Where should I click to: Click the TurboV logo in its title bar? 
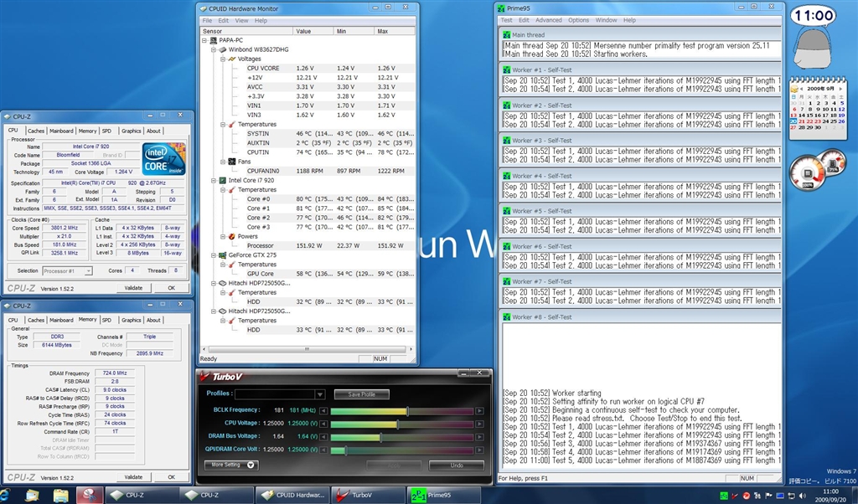(x=221, y=376)
